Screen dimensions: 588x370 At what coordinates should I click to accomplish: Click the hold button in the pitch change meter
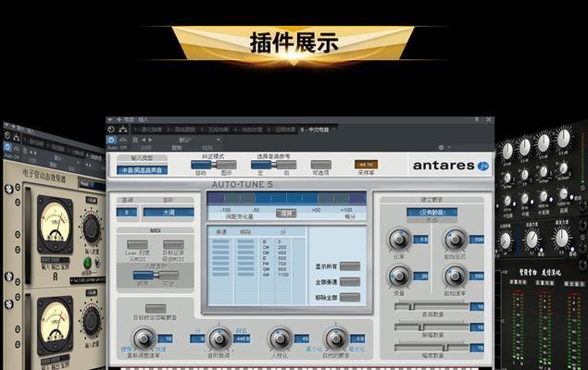286,213
